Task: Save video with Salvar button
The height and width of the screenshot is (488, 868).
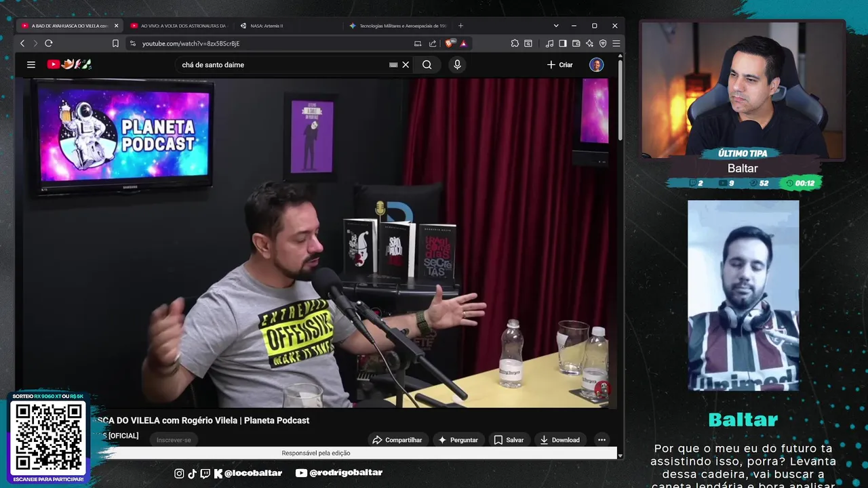Action: pos(509,440)
